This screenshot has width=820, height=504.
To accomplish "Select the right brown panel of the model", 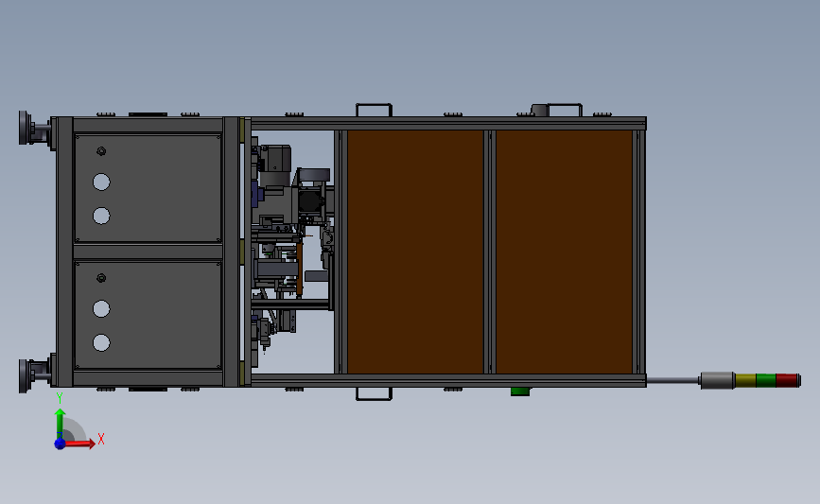I will tap(565, 252).
